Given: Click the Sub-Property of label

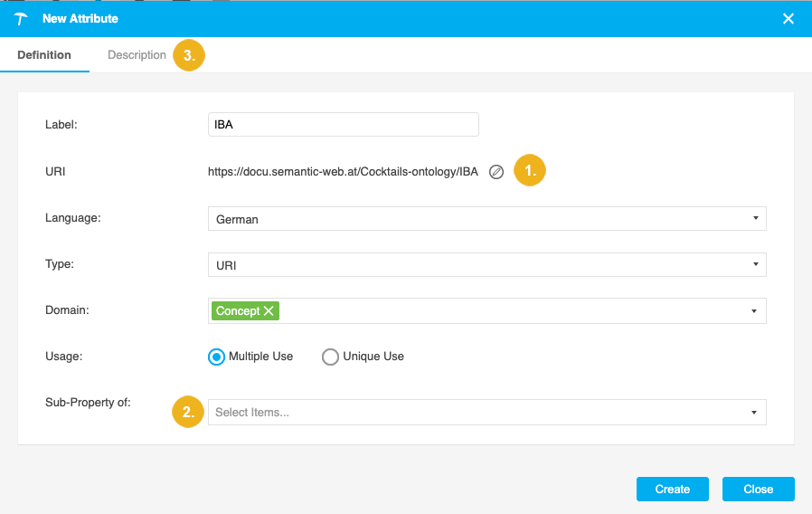Looking at the screenshot, I should pyautogui.click(x=88, y=403).
